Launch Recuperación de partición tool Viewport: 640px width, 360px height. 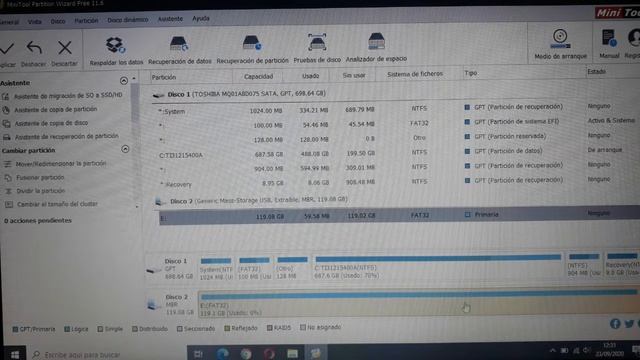[252, 49]
